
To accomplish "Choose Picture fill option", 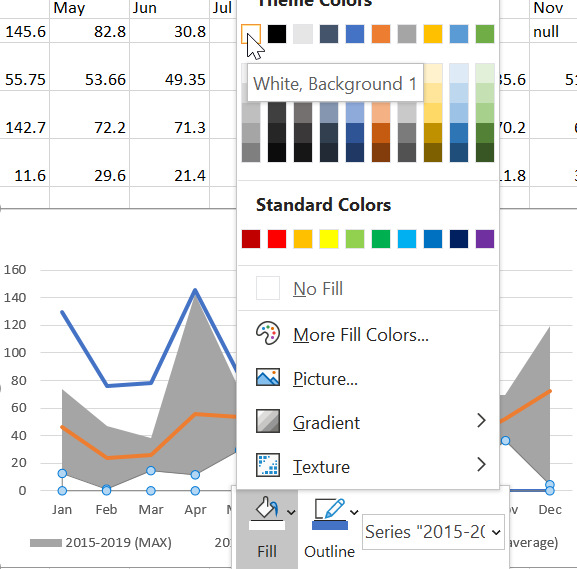I will tap(368, 378).
